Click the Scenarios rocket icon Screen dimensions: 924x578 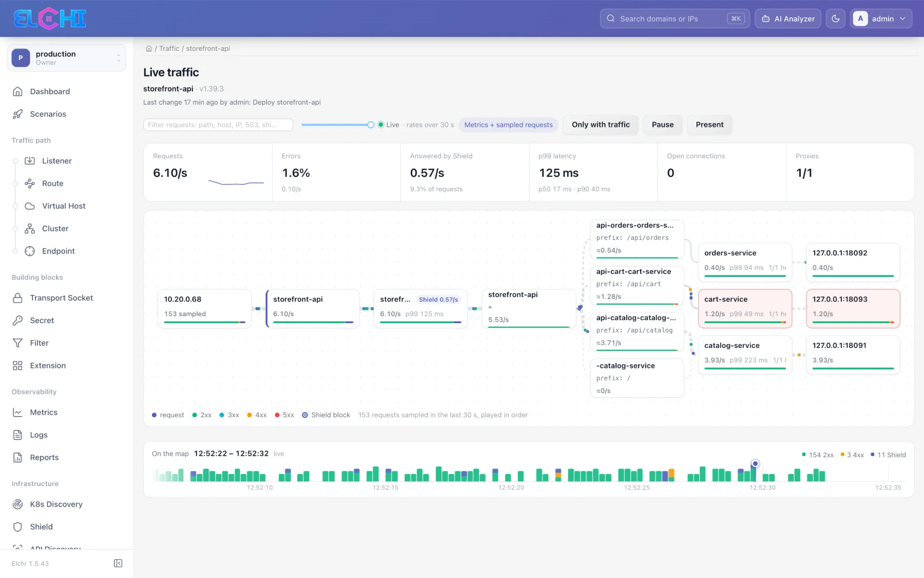(x=17, y=114)
